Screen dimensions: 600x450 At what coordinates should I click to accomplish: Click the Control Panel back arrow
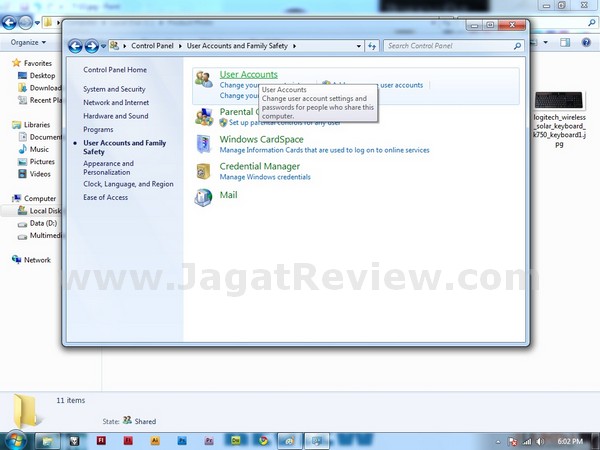point(75,46)
